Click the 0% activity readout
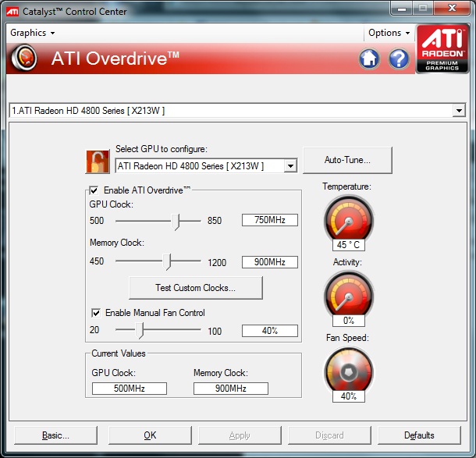 [x=349, y=321]
